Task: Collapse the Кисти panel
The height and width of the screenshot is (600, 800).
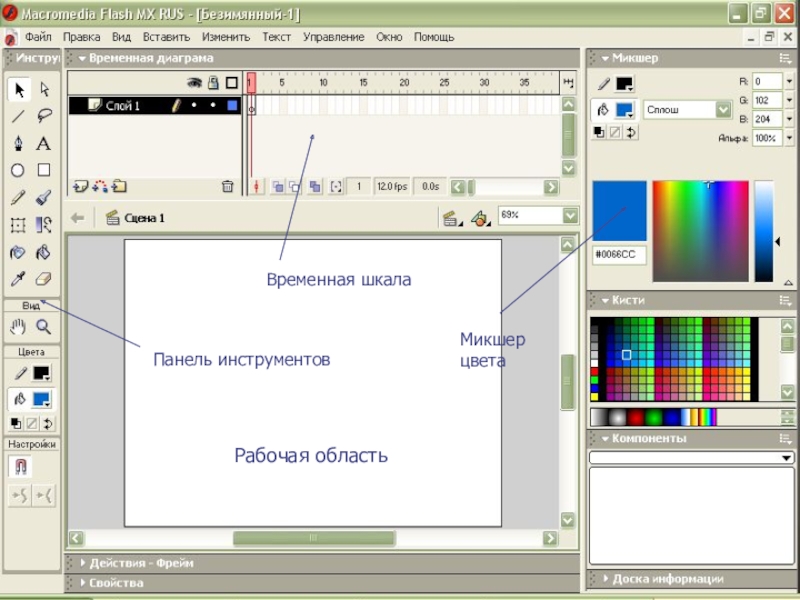Action: (605, 301)
